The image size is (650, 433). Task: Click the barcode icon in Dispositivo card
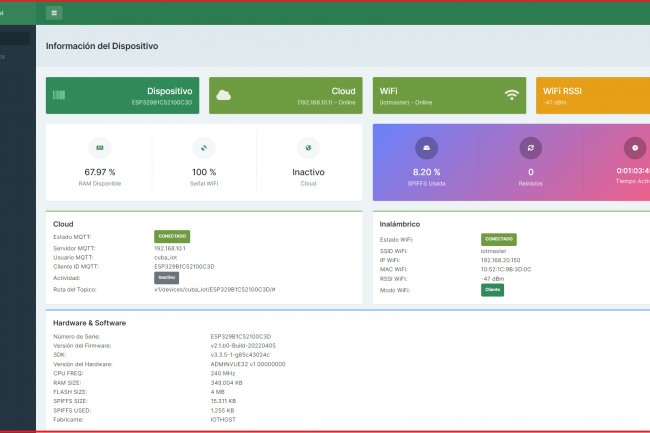click(x=60, y=95)
